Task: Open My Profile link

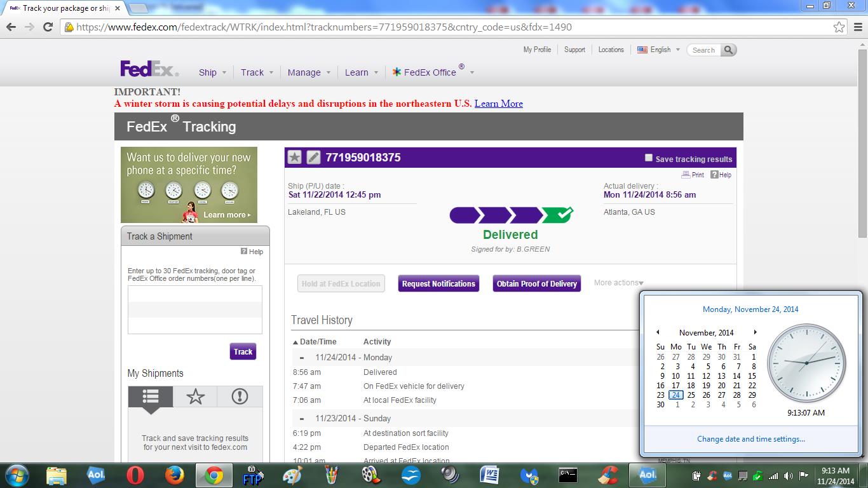Action: click(x=537, y=50)
